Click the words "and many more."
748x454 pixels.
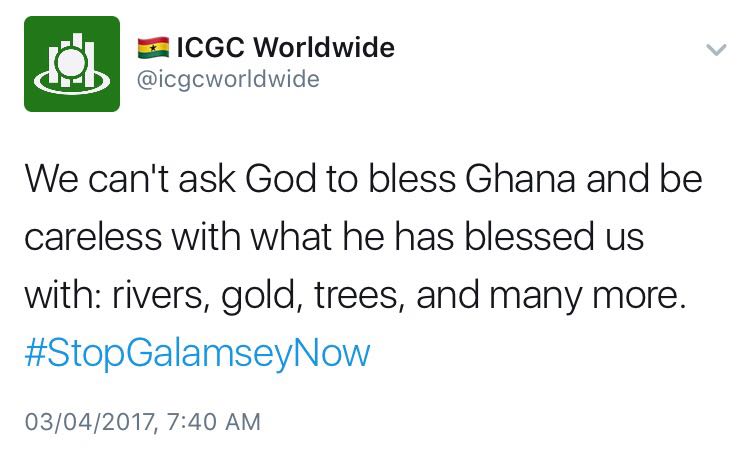tap(551, 296)
